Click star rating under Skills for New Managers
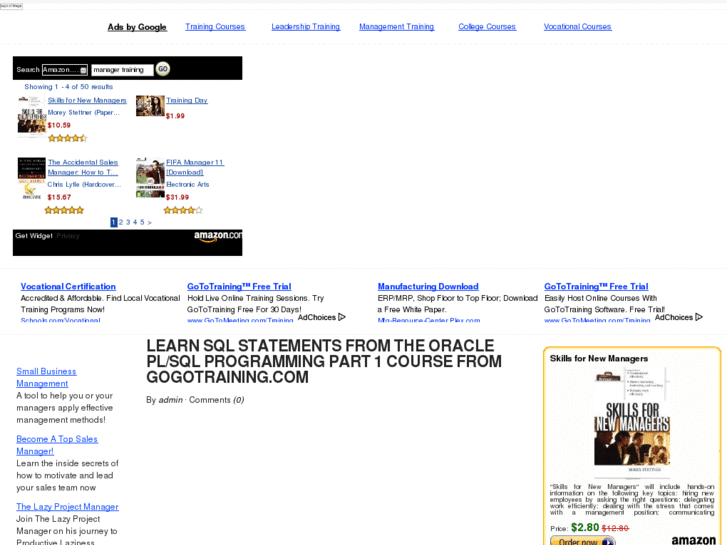Viewport: 727px width, 545px height. point(67,138)
